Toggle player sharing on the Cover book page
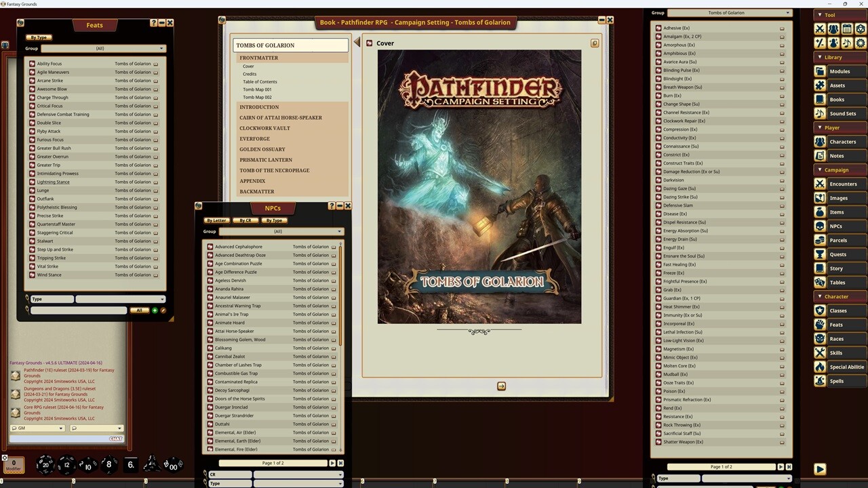This screenshot has width=868, height=488. [x=595, y=43]
